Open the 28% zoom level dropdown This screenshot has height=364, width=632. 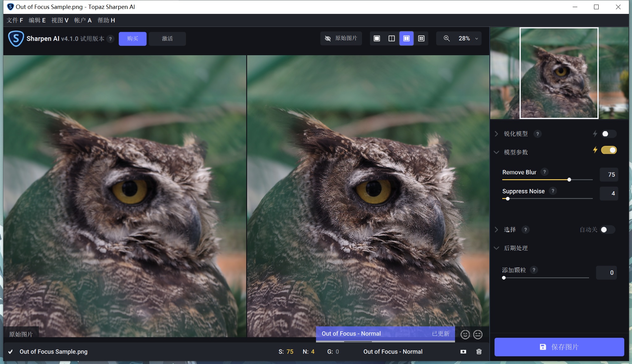pyautogui.click(x=476, y=39)
